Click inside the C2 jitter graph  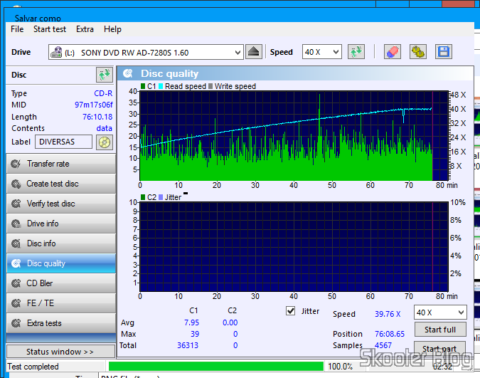(x=294, y=247)
